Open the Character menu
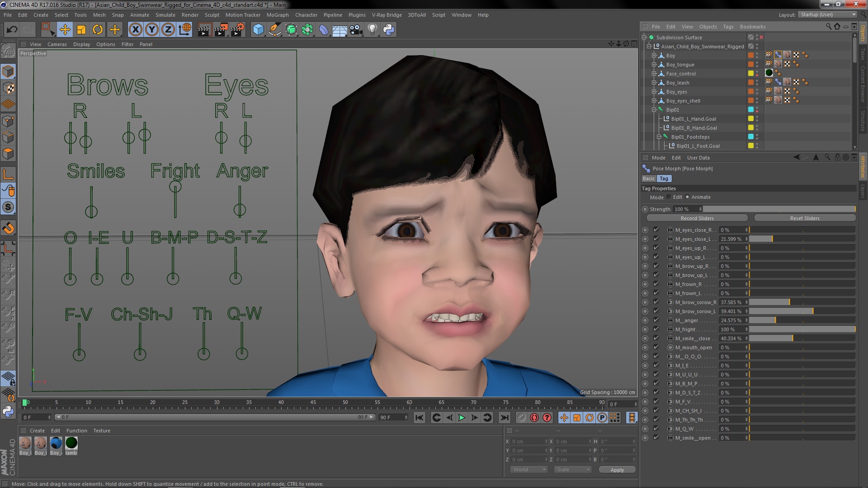 tap(306, 15)
